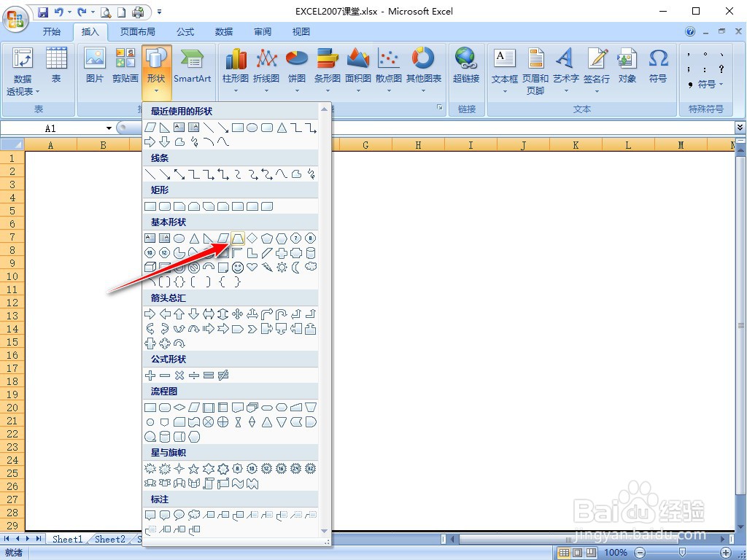The height and width of the screenshot is (560, 747).
Task: Save the workbook from quick access toolbar
Action: 43,12
